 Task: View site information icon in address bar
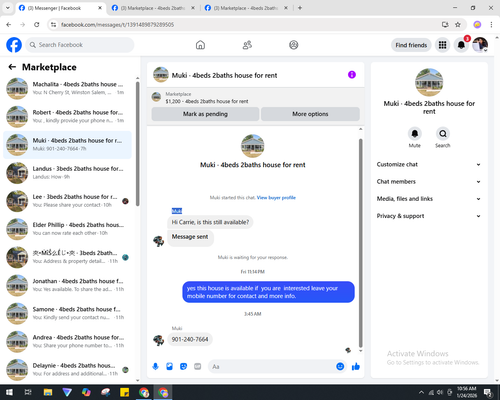(x=53, y=25)
